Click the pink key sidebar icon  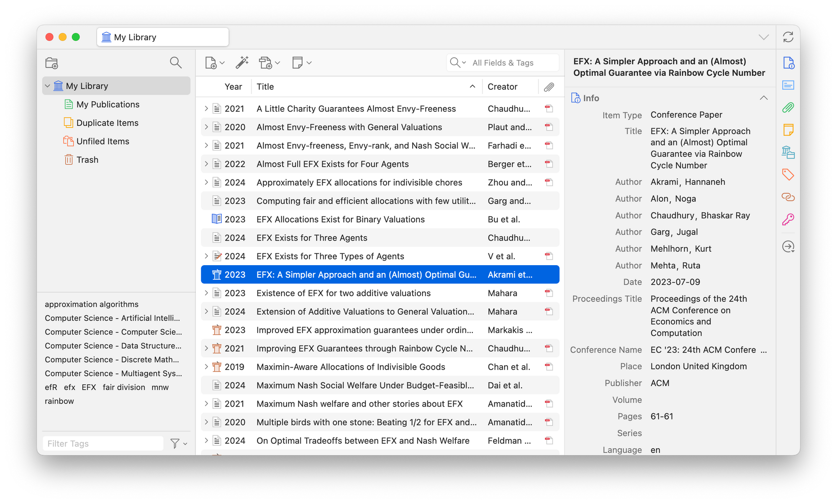click(x=788, y=219)
